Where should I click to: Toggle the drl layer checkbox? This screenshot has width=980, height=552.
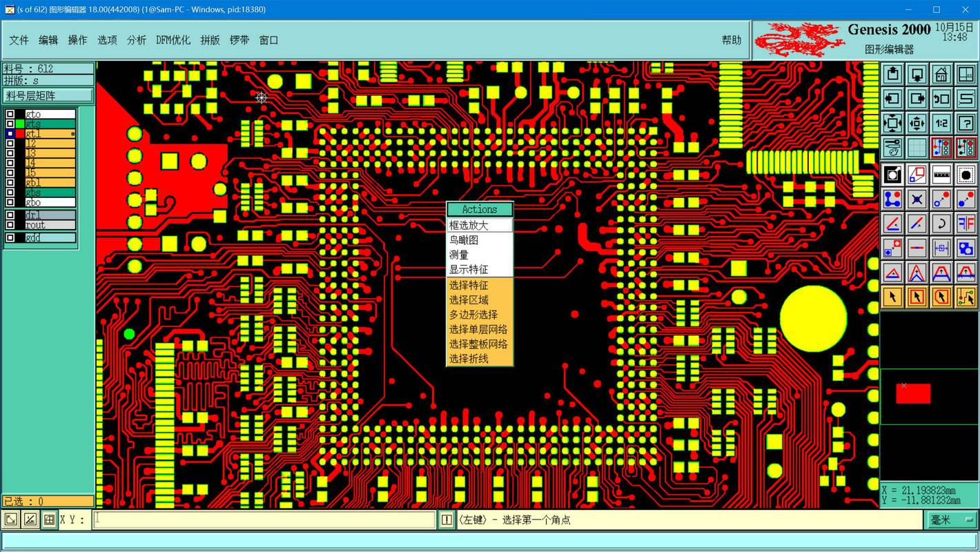10,215
